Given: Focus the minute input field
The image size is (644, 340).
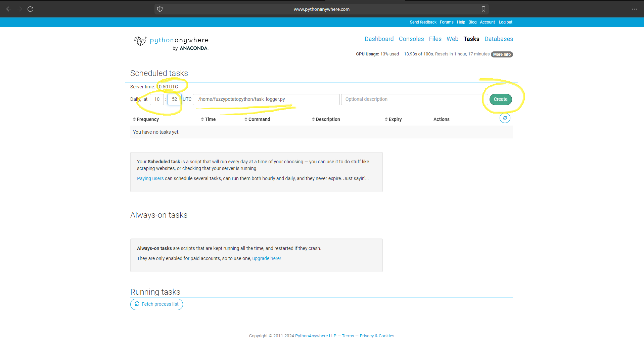Looking at the screenshot, I should click(174, 99).
